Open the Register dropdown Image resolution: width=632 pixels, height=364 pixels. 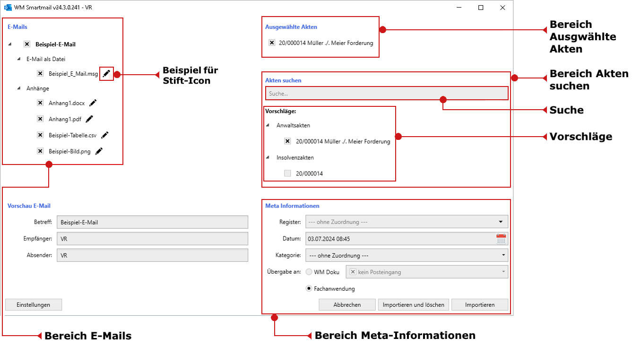coord(407,222)
